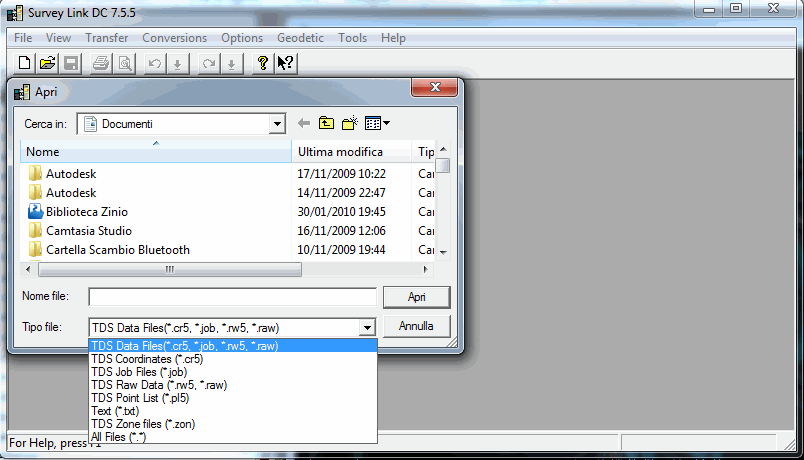Expand the Cerca in Documenti dropdown

(277, 124)
